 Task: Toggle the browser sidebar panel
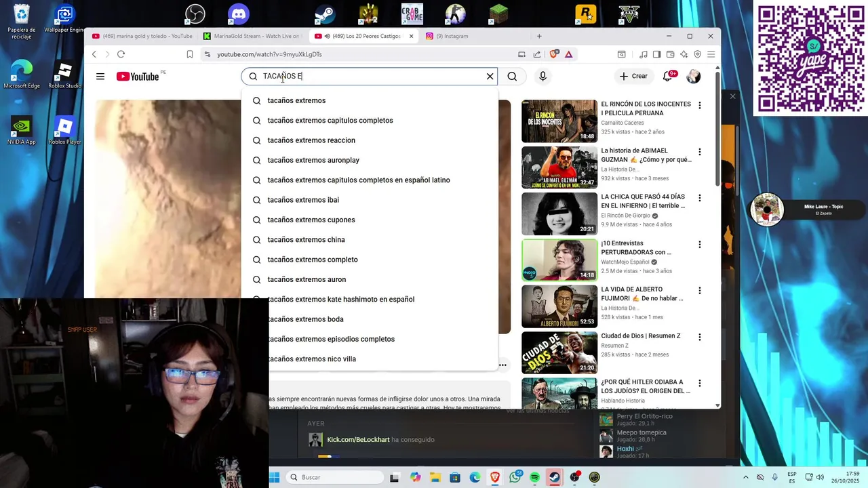[656, 54]
